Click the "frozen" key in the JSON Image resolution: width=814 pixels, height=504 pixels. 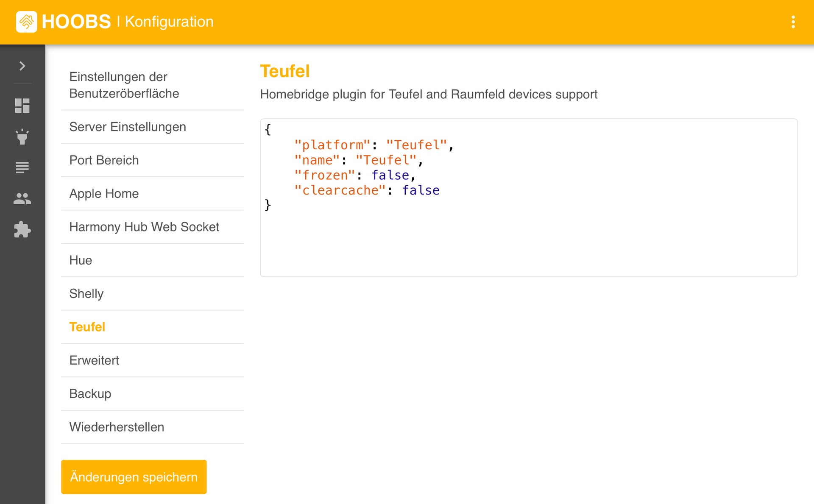coord(325,175)
